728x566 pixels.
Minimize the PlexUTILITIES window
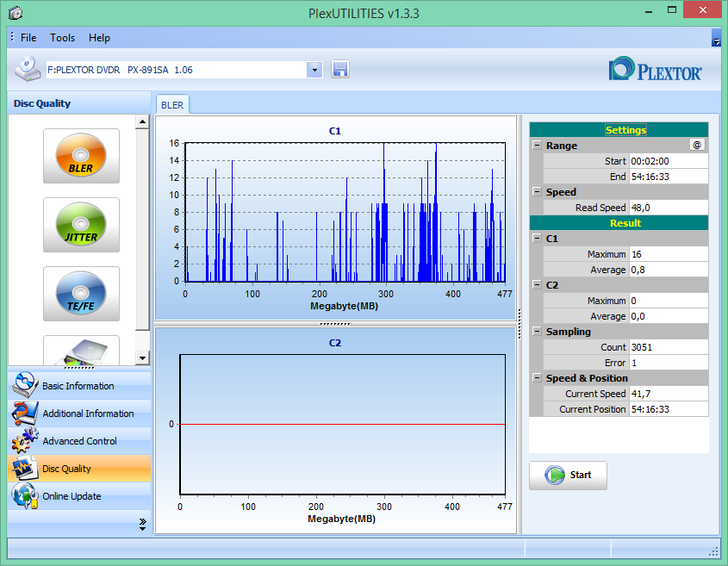(x=649, y=10)
